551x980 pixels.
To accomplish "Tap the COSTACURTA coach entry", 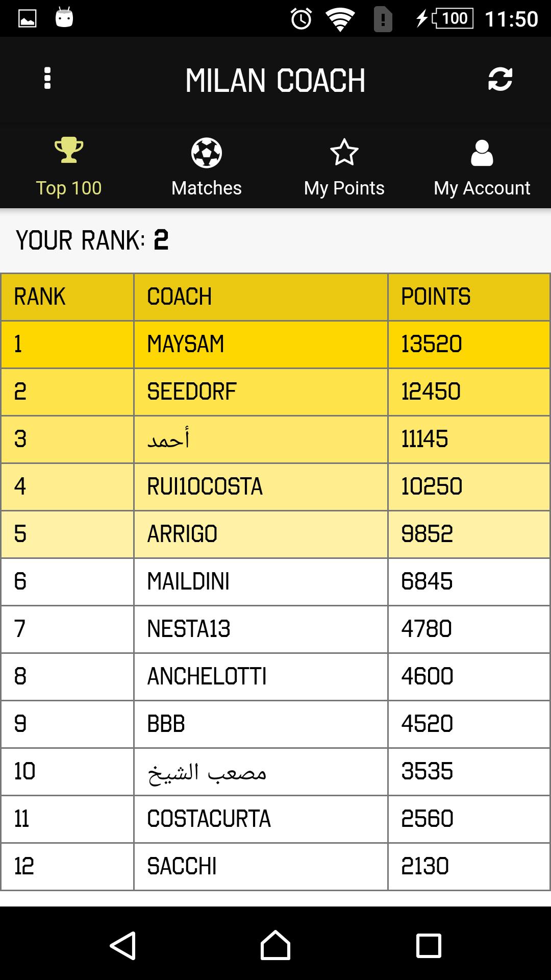I will coord(209,819).
